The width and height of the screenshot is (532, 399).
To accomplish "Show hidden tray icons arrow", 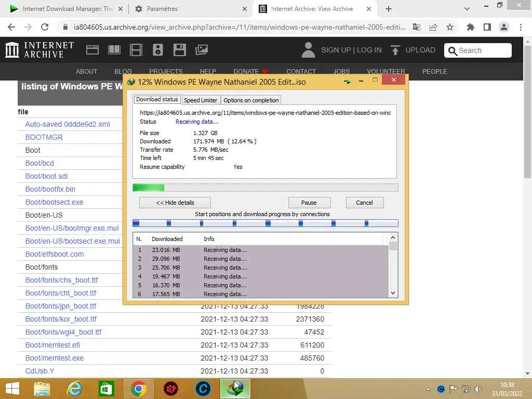I will pyautogui.click(x=428, y=389).
